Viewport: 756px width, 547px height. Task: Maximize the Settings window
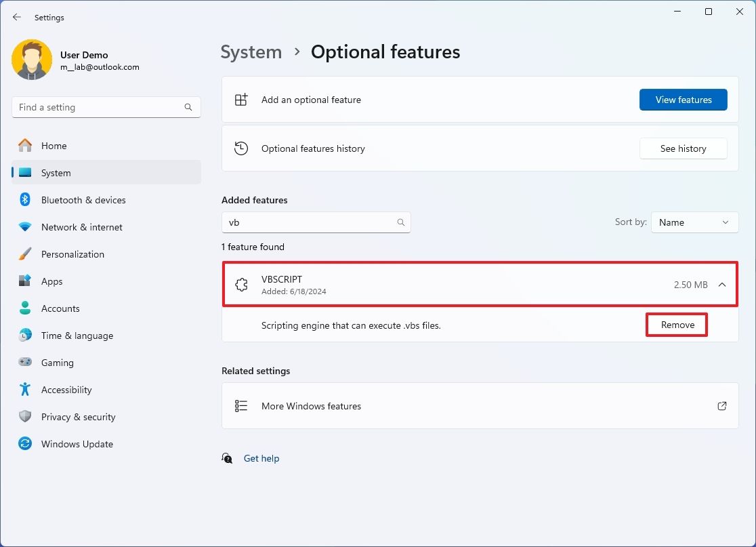pos(709,12)
